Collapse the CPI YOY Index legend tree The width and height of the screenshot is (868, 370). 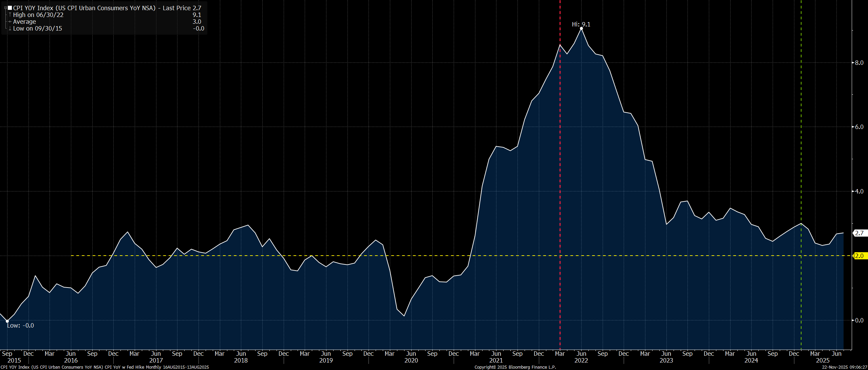click(x=5, y=8)
